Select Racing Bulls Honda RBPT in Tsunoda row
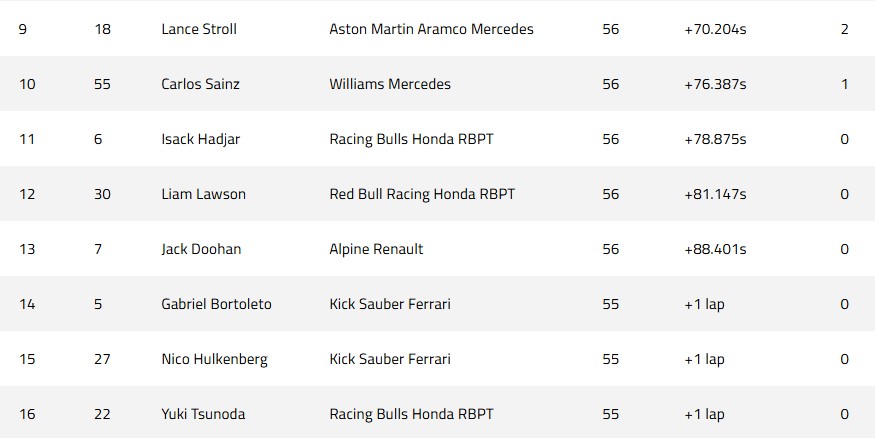875x438 pixels. pos(411,414)
